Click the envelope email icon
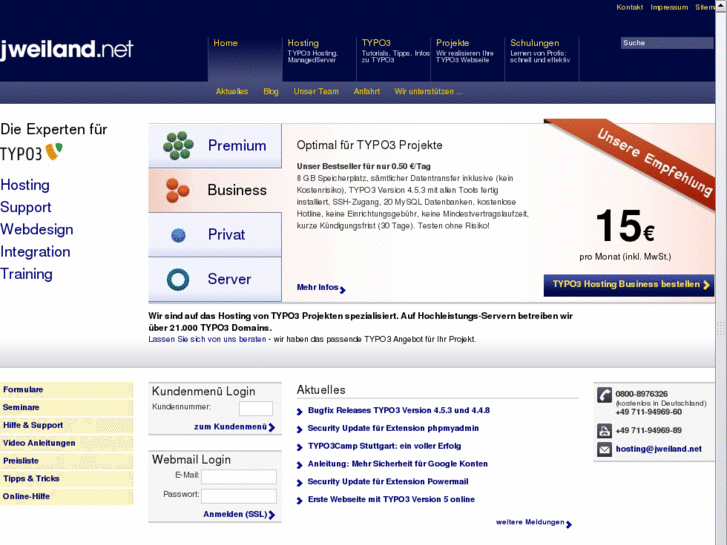The height and width of the screenshot is (545, 727). point(604,449)
